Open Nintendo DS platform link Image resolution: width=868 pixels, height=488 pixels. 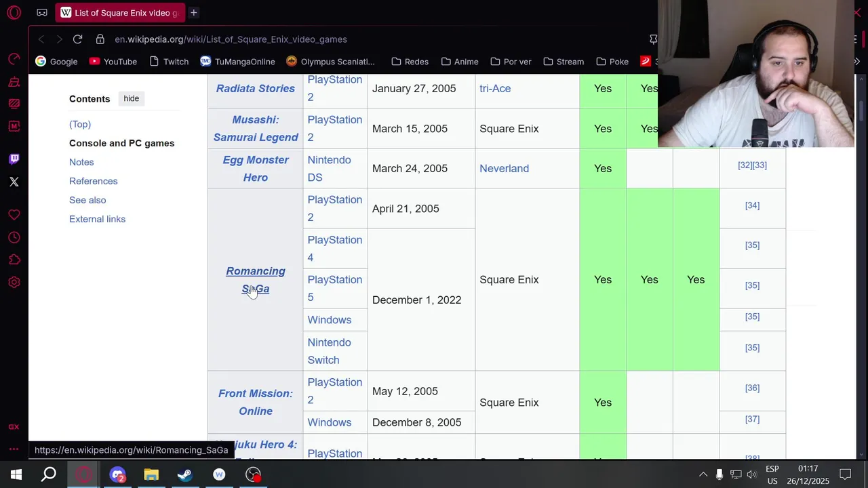(x=329, y=168)
